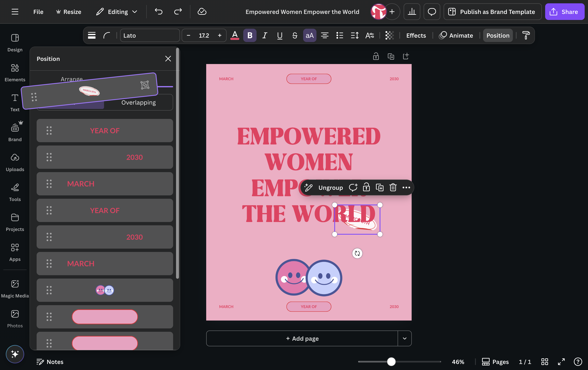Select the smiley faces layer thumbnail
The width and height of the screenshot is (588, 370).
(x=105, y=290)
